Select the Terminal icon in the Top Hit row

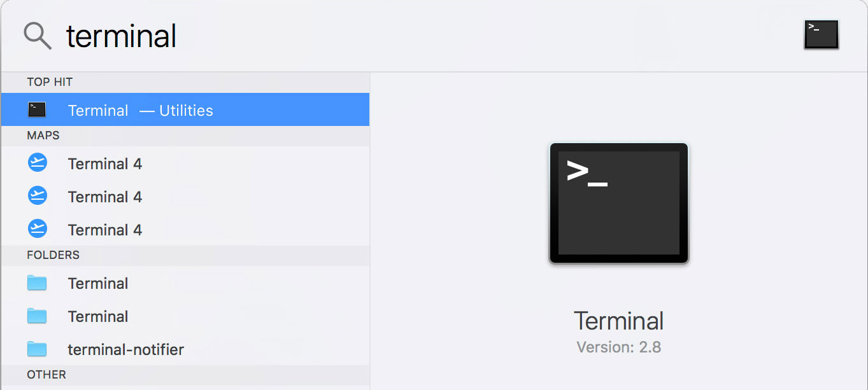pyautogui.click(x=37, y=109)
